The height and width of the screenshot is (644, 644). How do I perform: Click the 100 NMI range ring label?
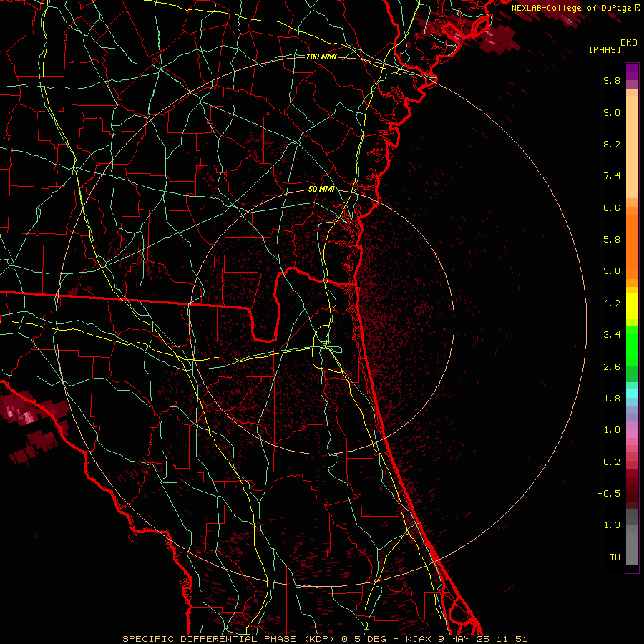(x=321, y=57)
